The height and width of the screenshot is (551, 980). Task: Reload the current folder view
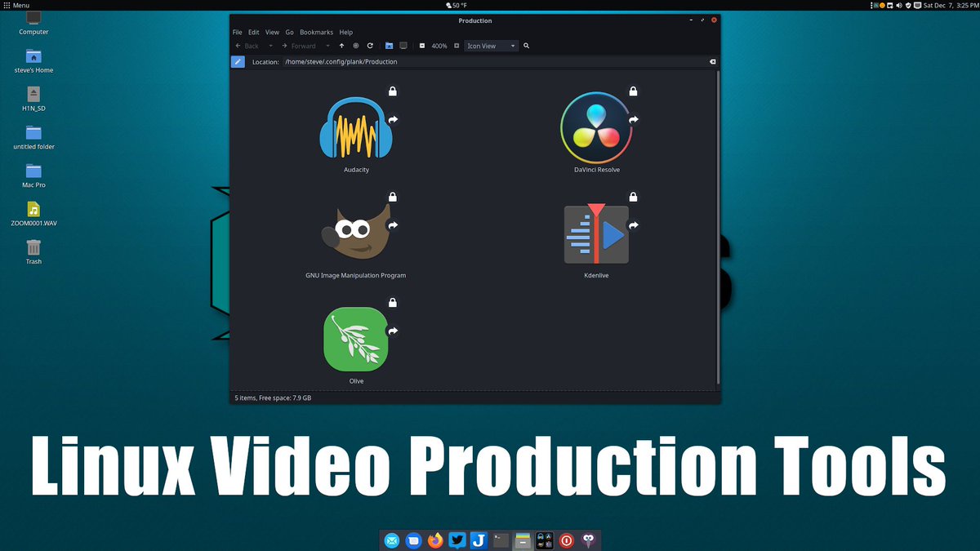tap(370, 46)
